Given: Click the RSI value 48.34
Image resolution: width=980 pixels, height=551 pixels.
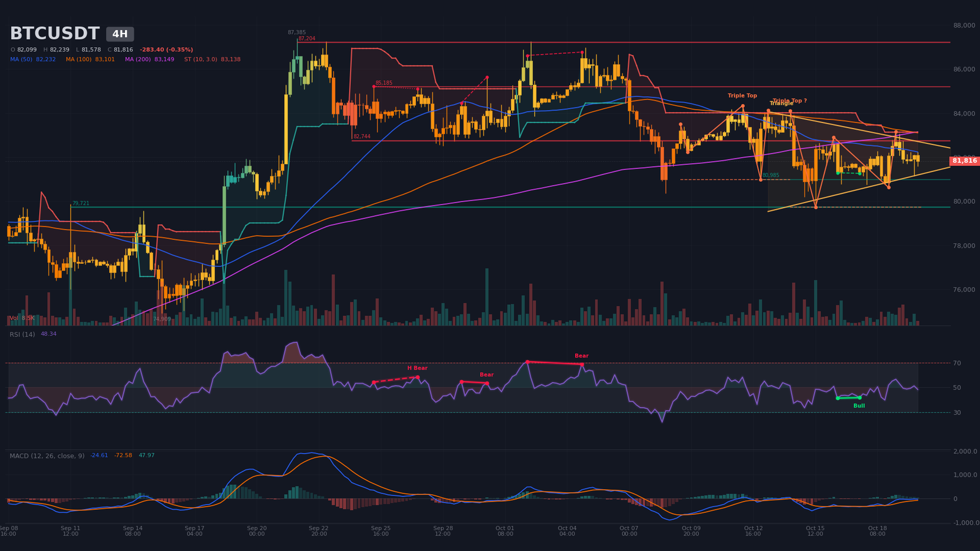Looking at the screenshot, I should coord(48,334).
